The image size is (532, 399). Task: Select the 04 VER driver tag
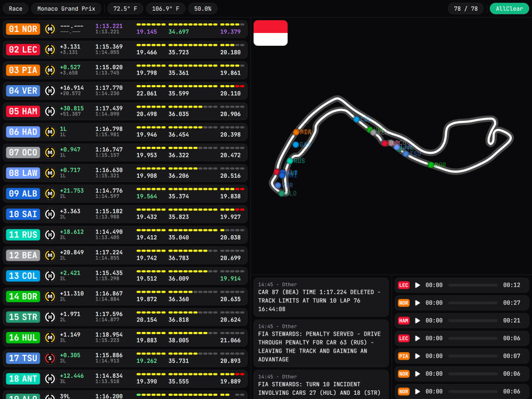(x=23, y=90)
